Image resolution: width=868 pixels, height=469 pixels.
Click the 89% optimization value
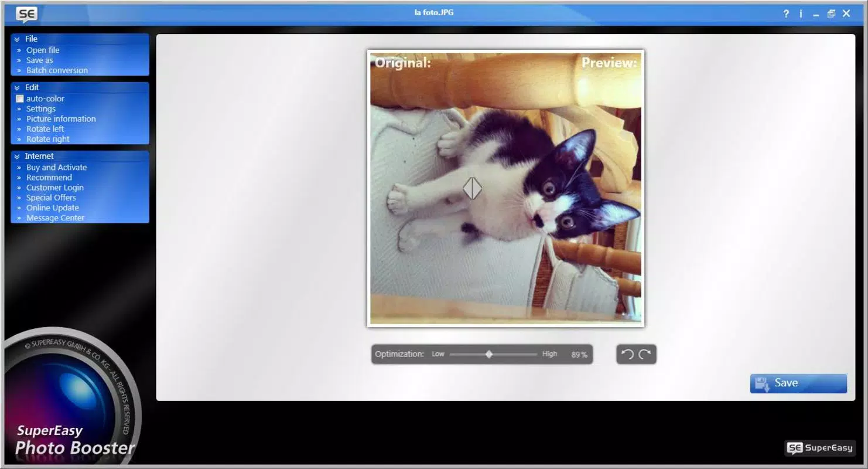click(x=579, y=355)
